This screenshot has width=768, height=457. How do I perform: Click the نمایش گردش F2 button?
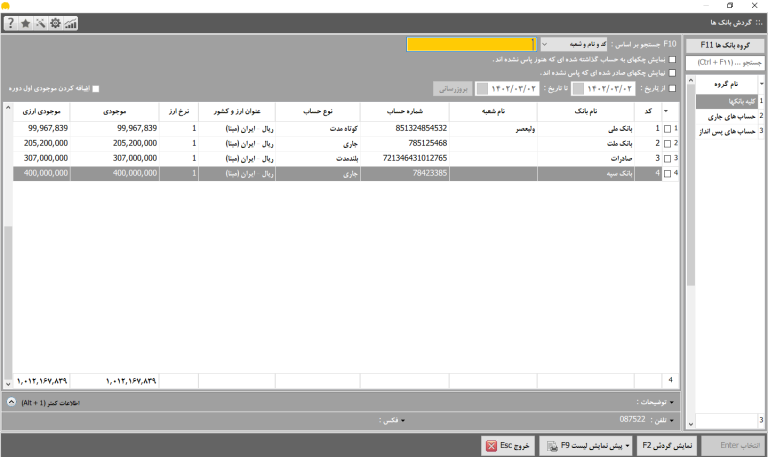pos(667,446)
